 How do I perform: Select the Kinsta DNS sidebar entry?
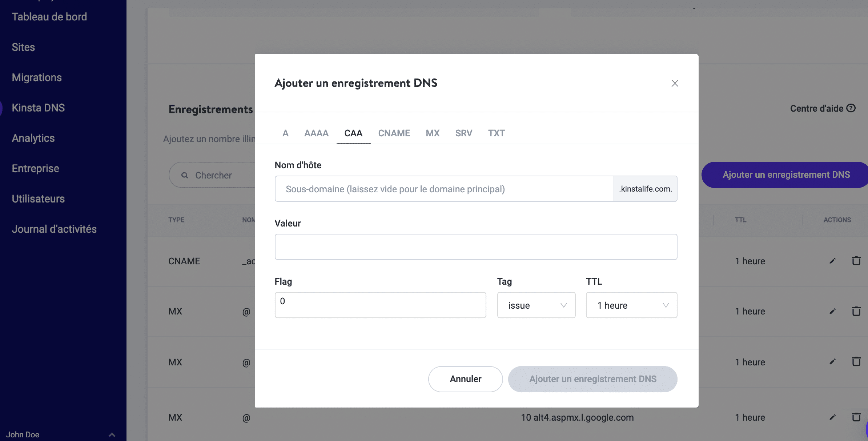coord(39,108)
